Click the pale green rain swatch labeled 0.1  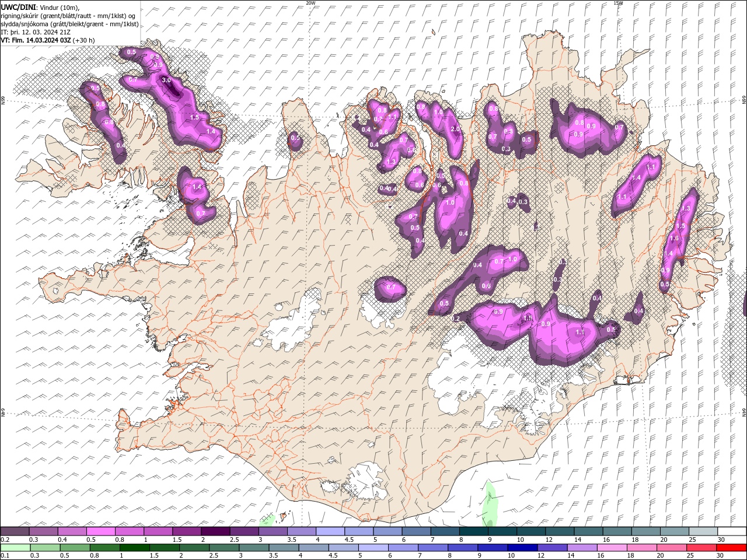coord(15,548)
